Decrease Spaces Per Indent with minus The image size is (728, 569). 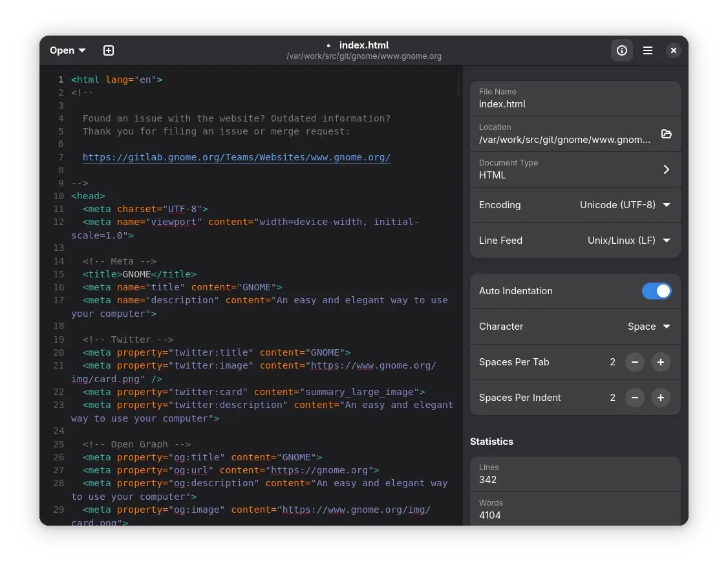(635, 398)
